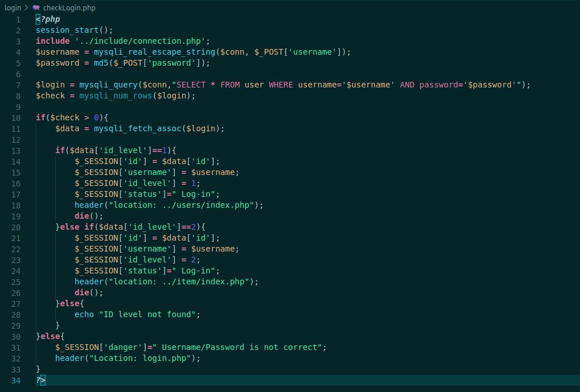Place cursor on session_start() call

(x=74, y=30)
